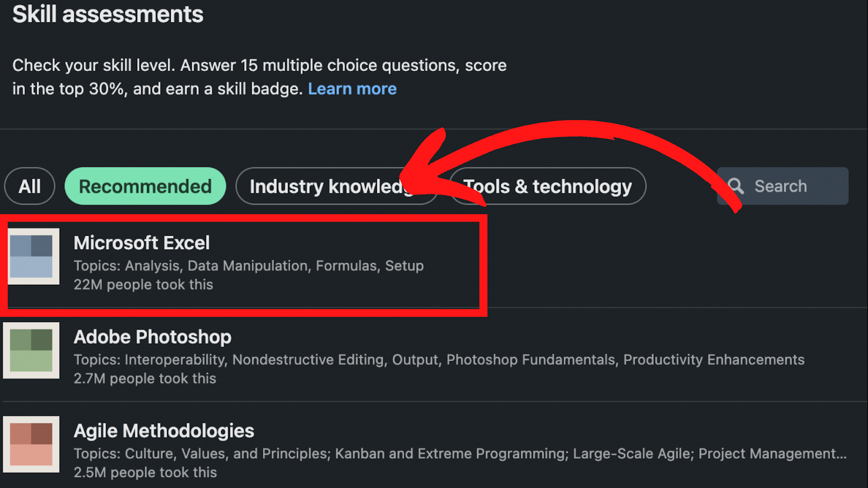Click Excel topics line mentioning Formulas

[x=248, y=266]
